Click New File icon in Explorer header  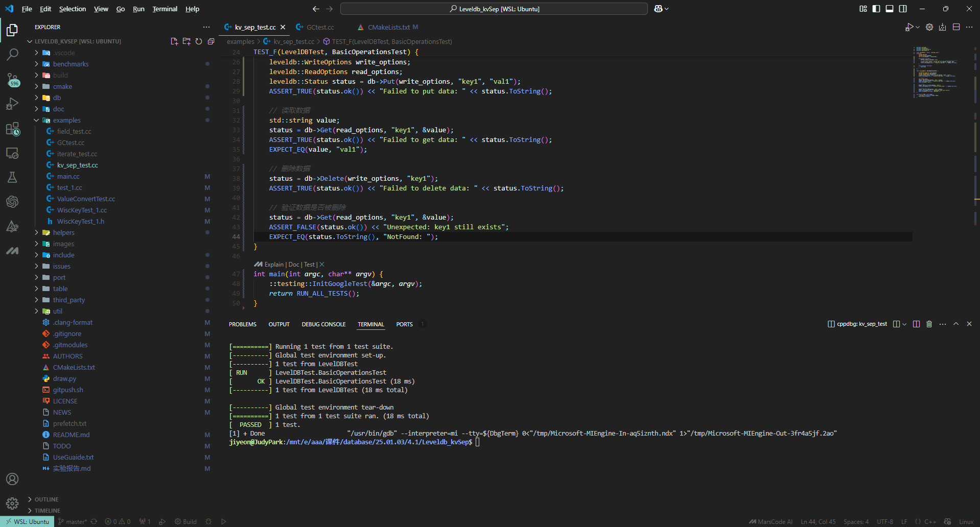[x=174, y=41]
